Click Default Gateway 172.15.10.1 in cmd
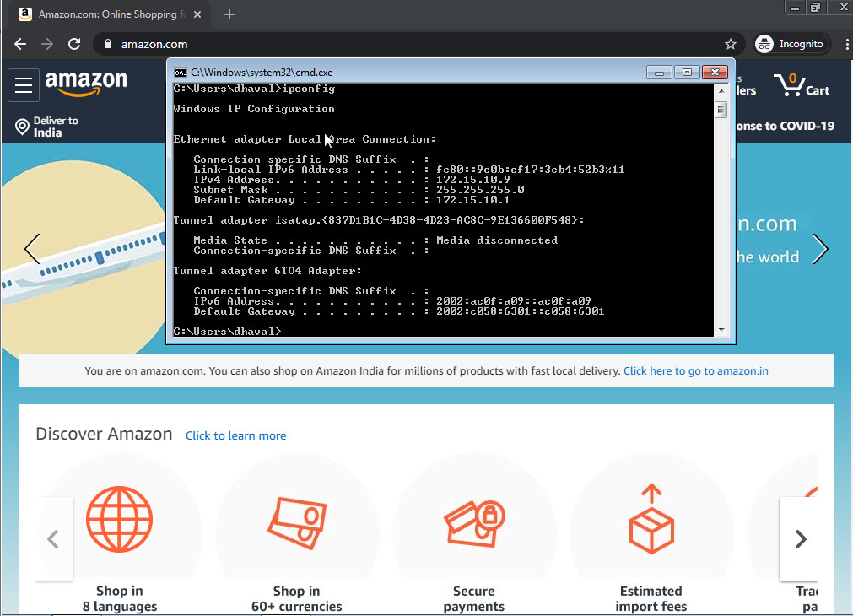853x616 pixels. [x=472, y=200]
